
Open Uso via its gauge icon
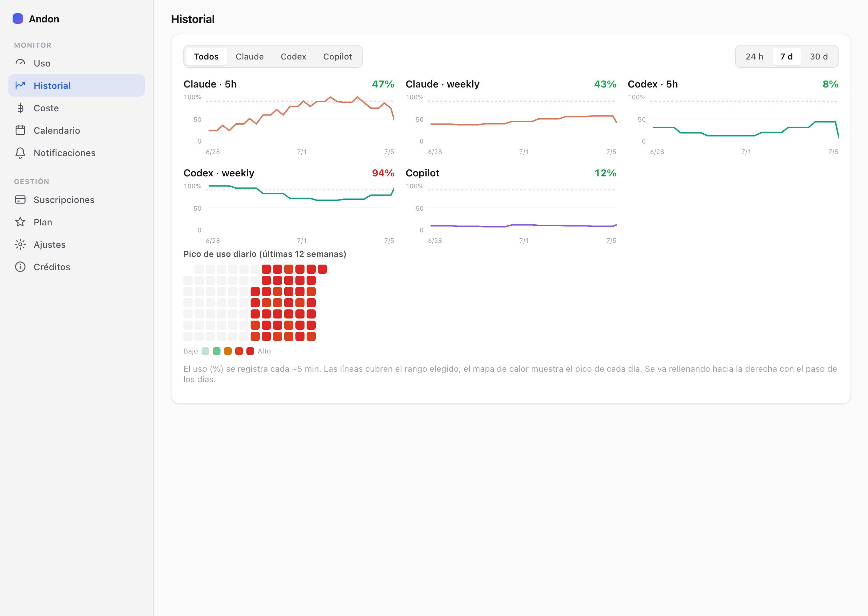[20, 63]
